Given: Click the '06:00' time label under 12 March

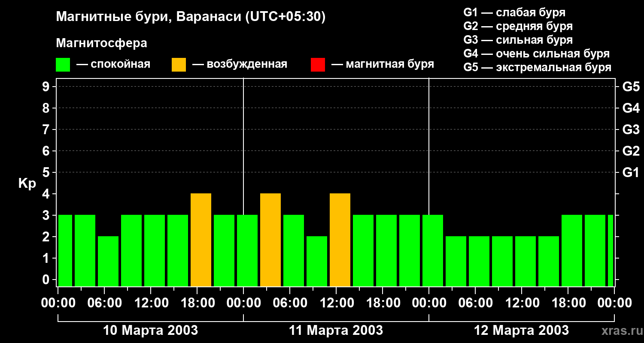Looking at the screenshot, I should coord(475,303).
